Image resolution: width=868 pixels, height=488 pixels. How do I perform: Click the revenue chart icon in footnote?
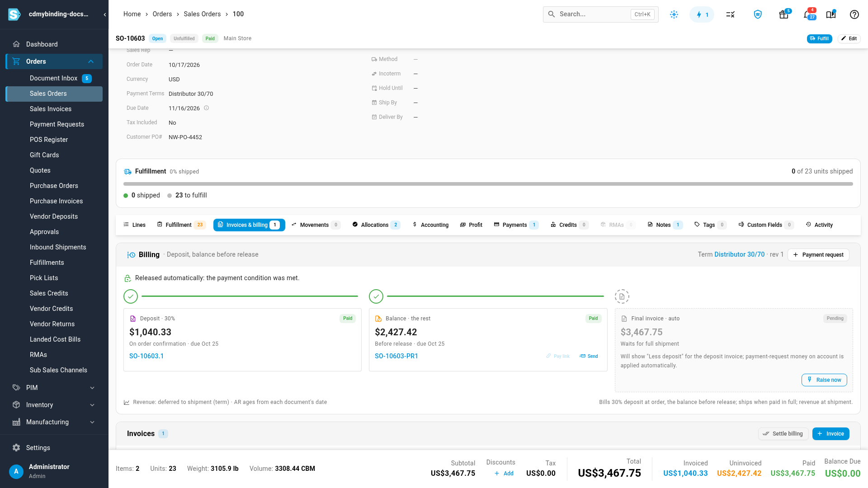click(x=127, y=402)
